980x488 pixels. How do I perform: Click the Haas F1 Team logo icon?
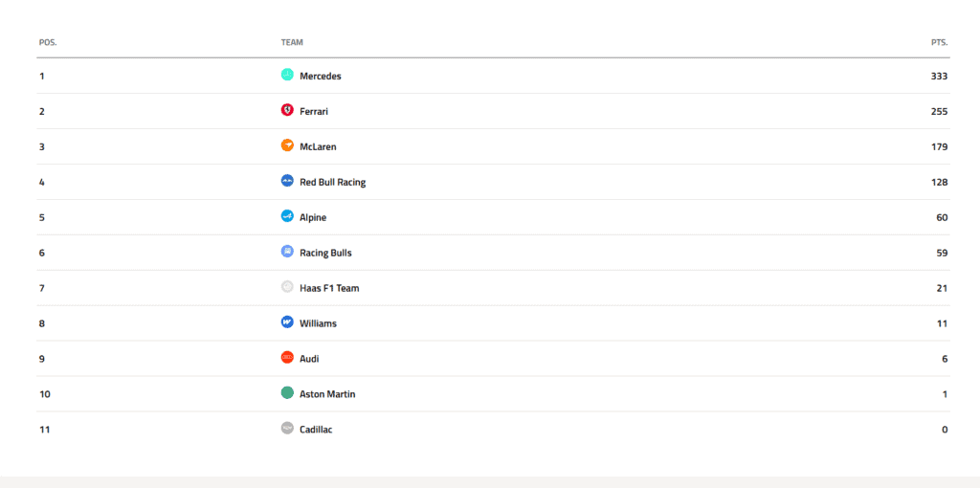click(287, 287)
